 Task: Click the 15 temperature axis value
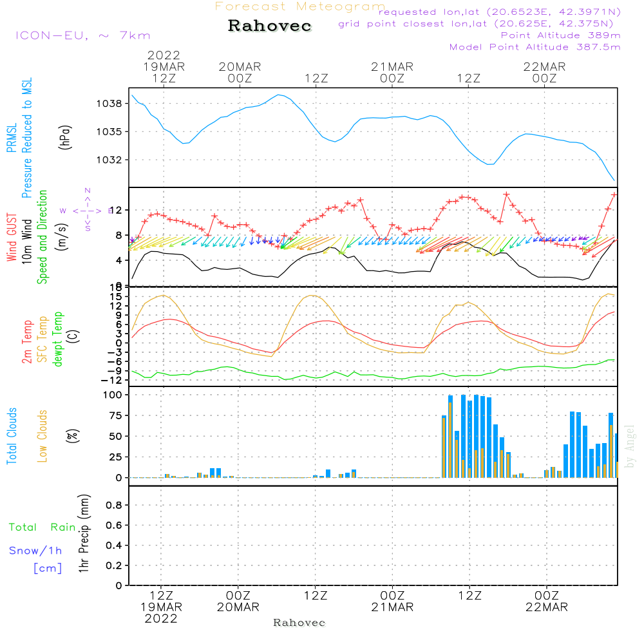point(115,296)
